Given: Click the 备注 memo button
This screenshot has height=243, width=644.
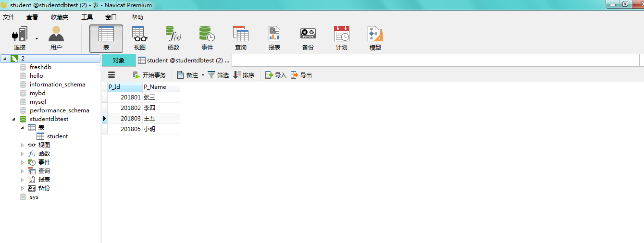Looking at the screenshot, I should tap(187, 75).
